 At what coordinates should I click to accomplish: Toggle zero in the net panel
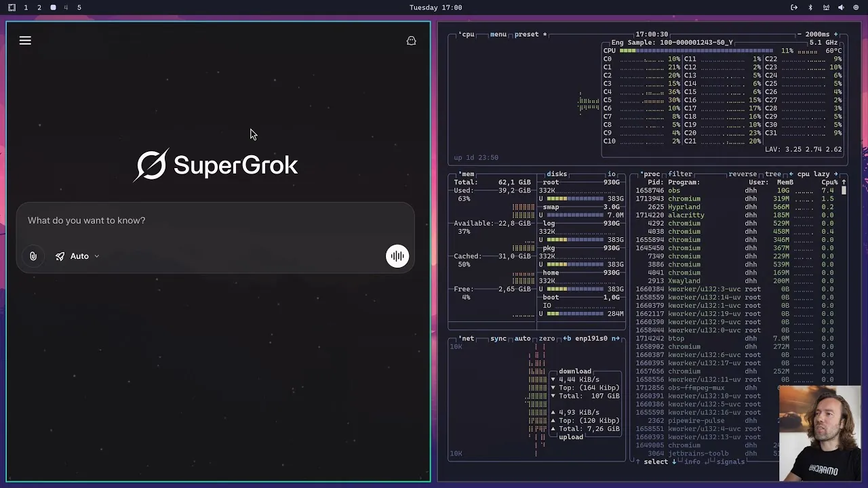(547, 338)
